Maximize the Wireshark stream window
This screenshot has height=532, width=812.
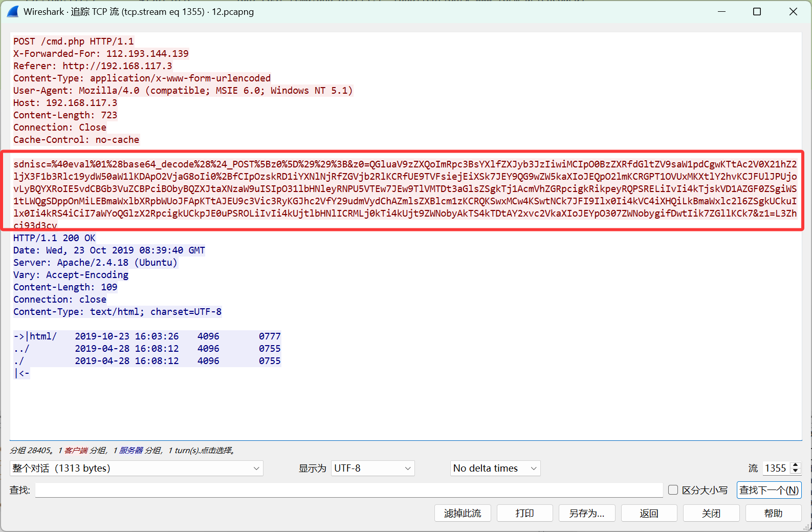[x=757, y=11]
